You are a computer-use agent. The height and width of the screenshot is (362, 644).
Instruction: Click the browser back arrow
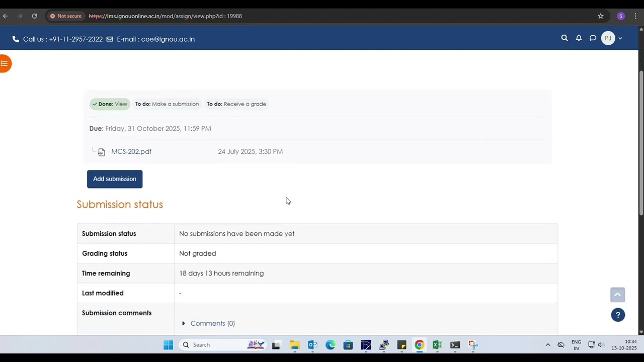(x=6, y=16)
